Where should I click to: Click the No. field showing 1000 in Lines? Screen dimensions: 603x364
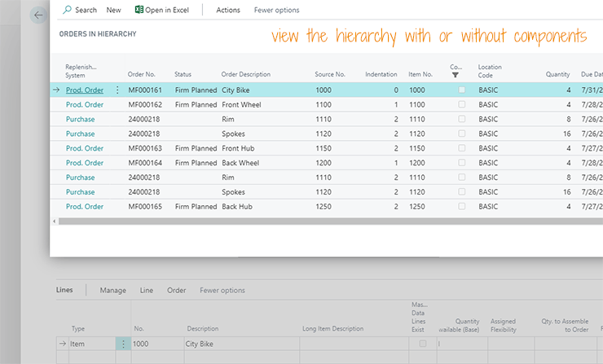157,344
